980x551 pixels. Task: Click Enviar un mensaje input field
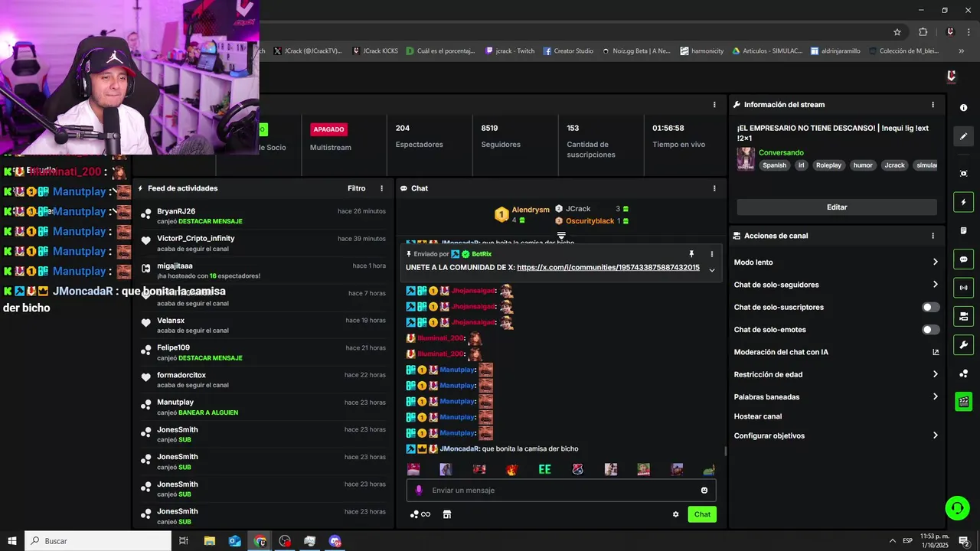click(x=561, y=491)
